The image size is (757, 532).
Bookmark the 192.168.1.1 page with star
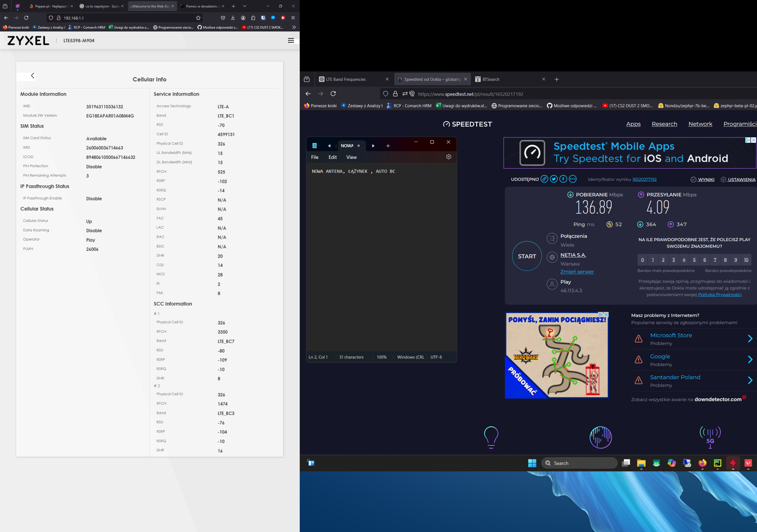[x=198, y=18]
